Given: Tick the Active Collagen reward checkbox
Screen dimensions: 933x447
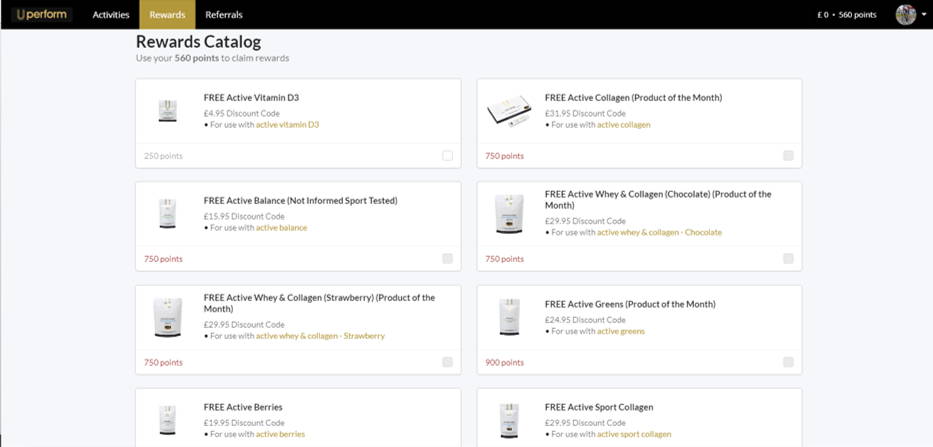Looking at the screenshot, I should (788, 156).
